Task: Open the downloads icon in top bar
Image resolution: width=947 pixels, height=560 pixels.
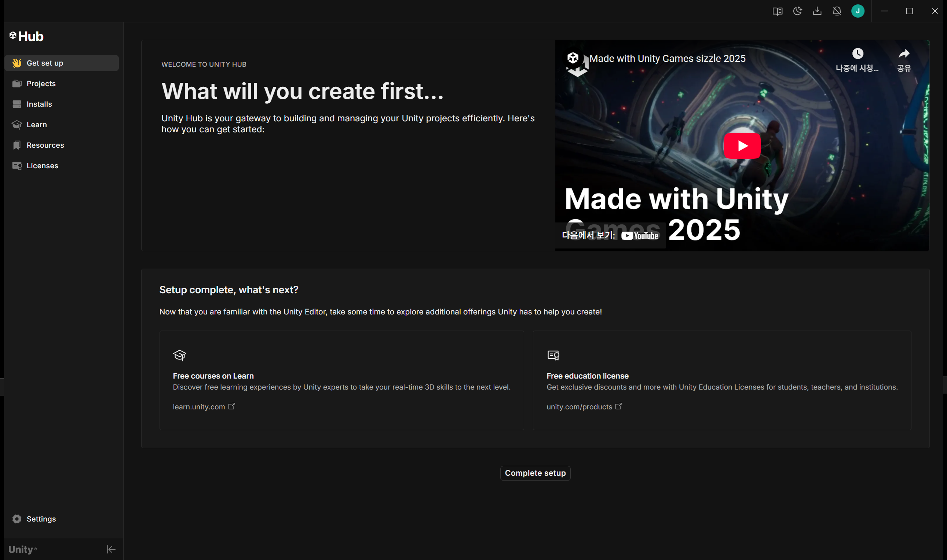Action: [817, 11]
